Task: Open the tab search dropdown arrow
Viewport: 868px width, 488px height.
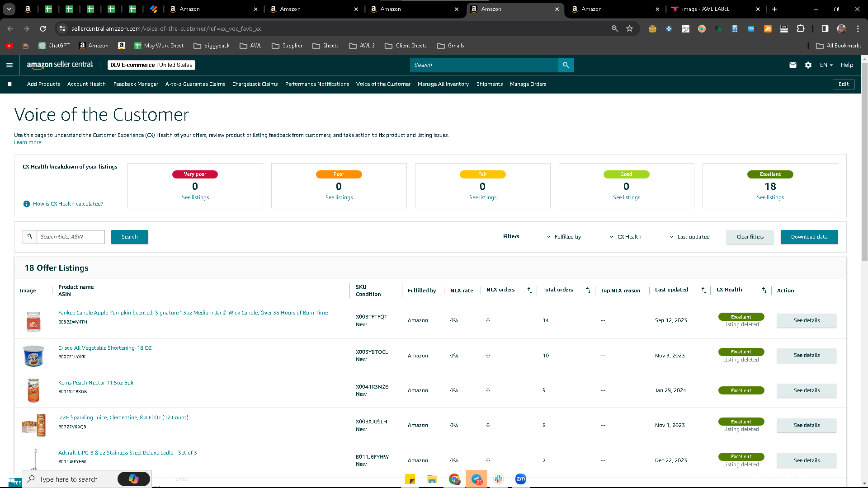Action: coord(9,9)
